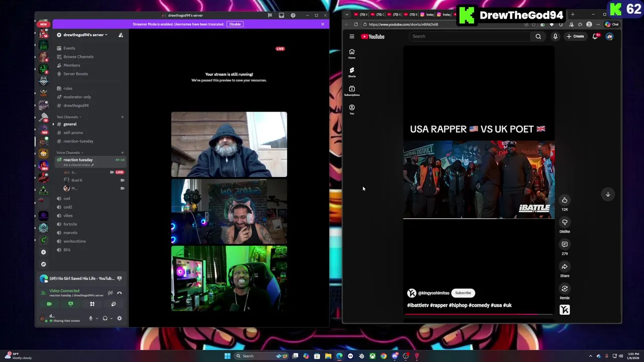644x362 pixels.
Task: Open Discord headphone output options chevron
Action: [x=111, y=318]
